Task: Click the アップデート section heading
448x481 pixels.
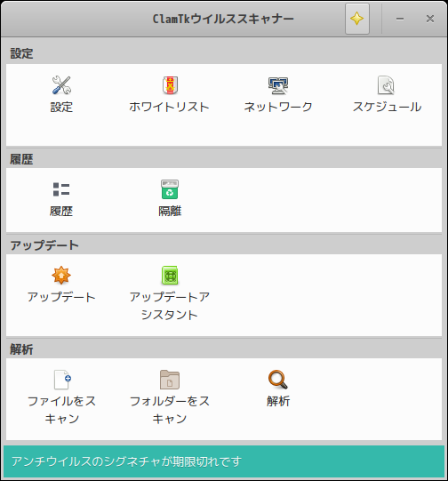Action: [44, 245]
